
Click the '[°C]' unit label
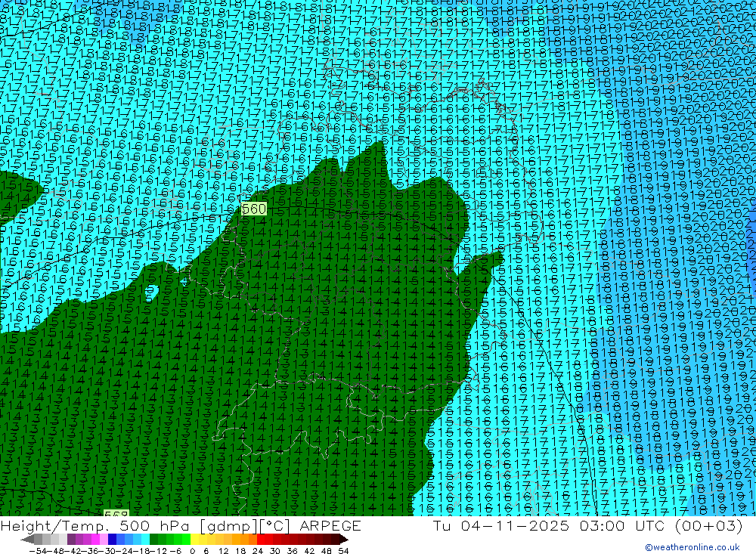(x=276, y=526)
